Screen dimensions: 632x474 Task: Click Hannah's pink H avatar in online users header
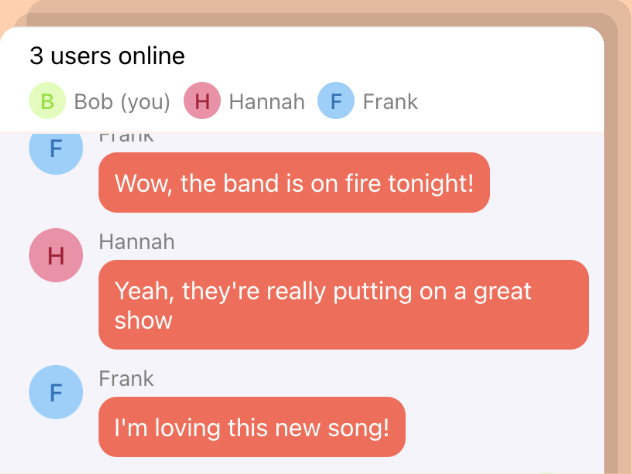(202, 100)
